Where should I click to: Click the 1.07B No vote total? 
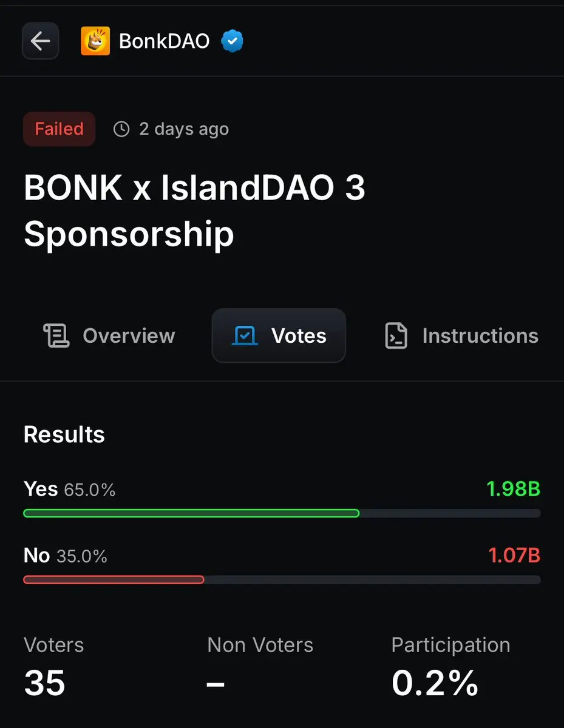[514, 556]
